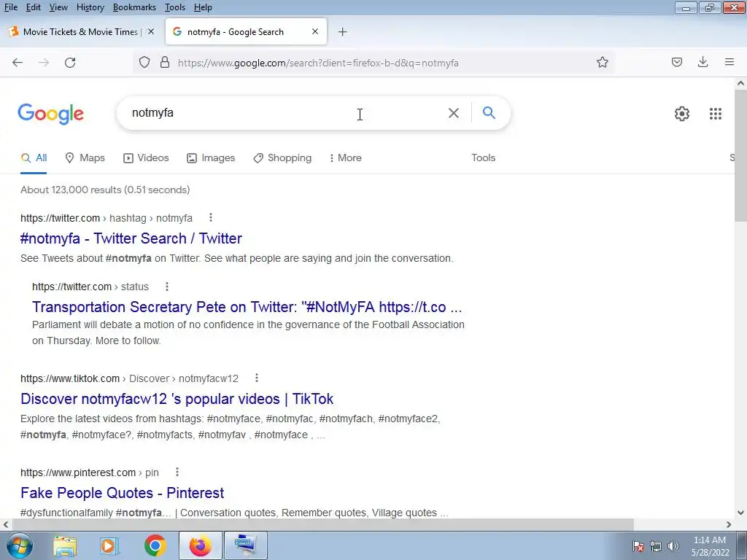Expand the More search categories dropdown

click(x=345, y=157)
